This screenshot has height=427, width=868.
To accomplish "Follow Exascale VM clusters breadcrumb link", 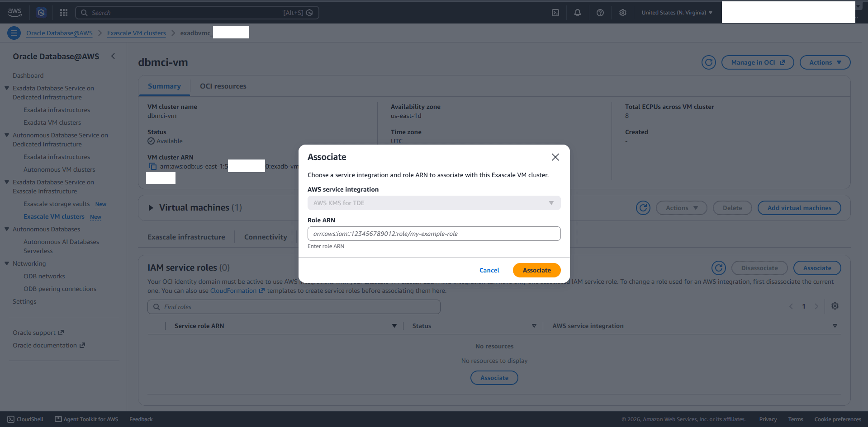I will [x=137, y=33].
